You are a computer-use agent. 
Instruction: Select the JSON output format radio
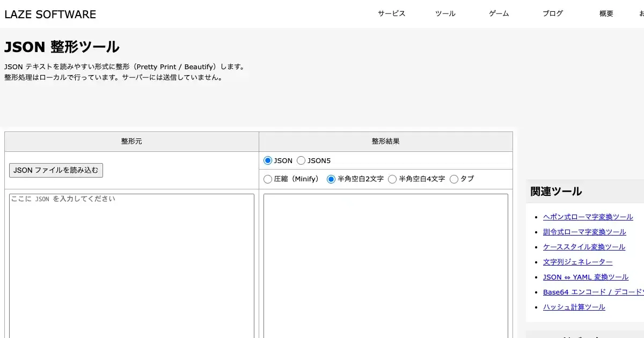tap(268, 160)
